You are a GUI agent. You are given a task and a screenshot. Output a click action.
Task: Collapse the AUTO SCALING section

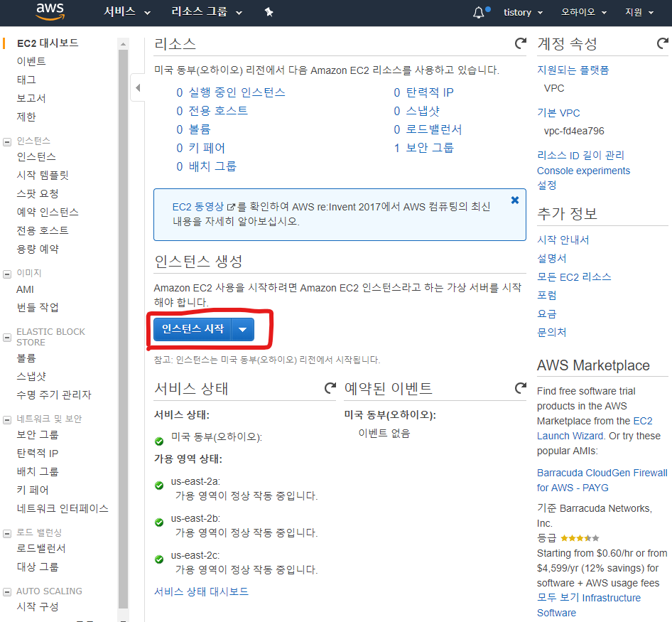coord(7,592)
